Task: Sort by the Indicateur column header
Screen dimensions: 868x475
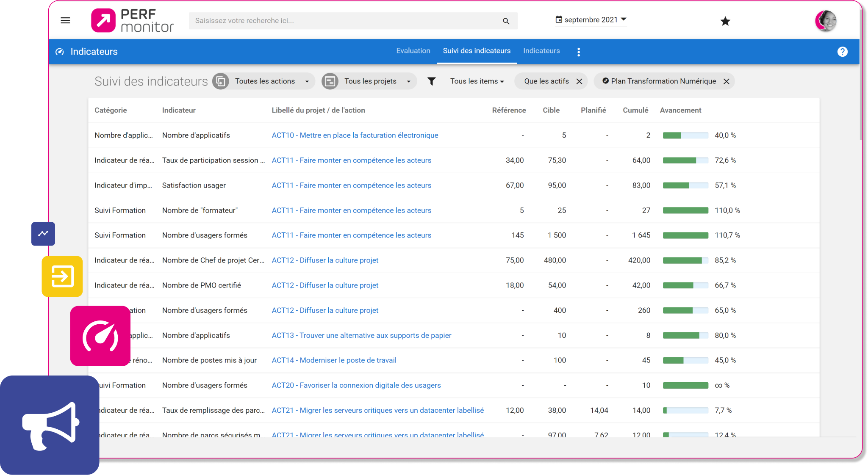Action: point(179,110)
